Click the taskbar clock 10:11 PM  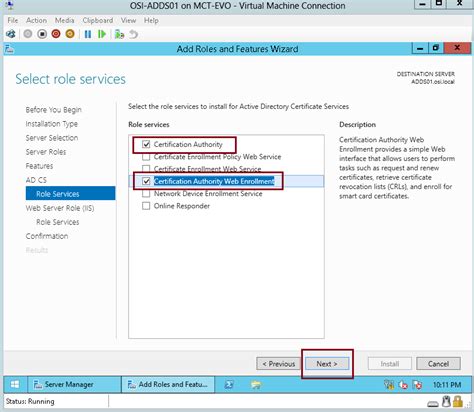click(x=447, y=385)
